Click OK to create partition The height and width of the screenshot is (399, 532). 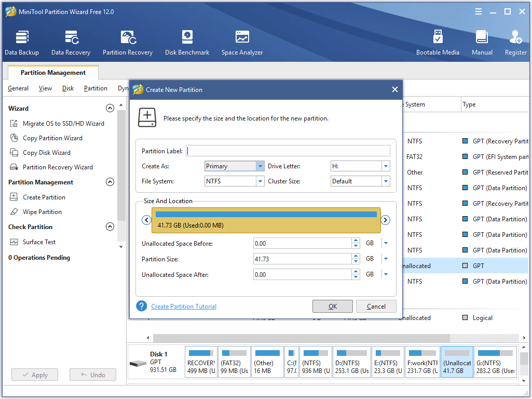coord(333,307)
